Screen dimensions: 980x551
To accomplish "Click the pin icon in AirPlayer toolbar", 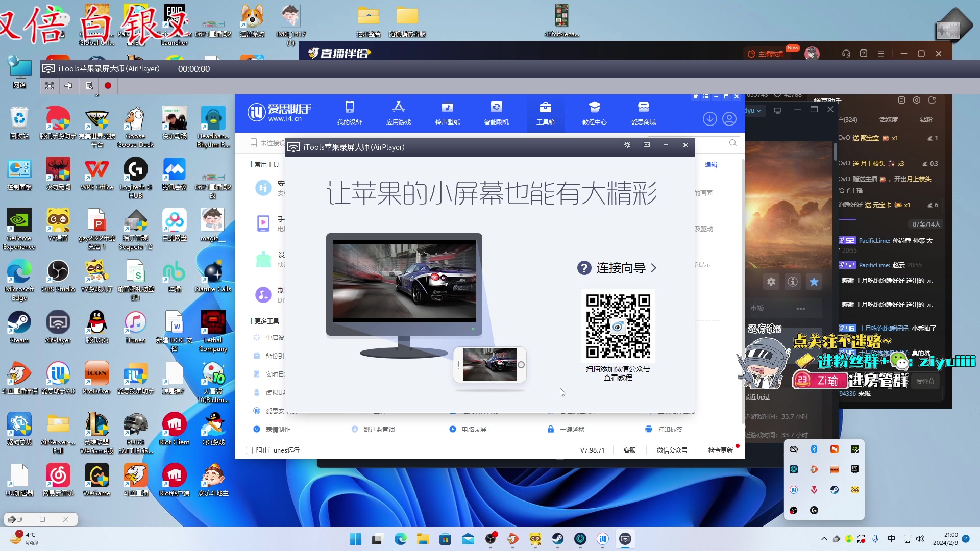I will (x=68, y=86).
